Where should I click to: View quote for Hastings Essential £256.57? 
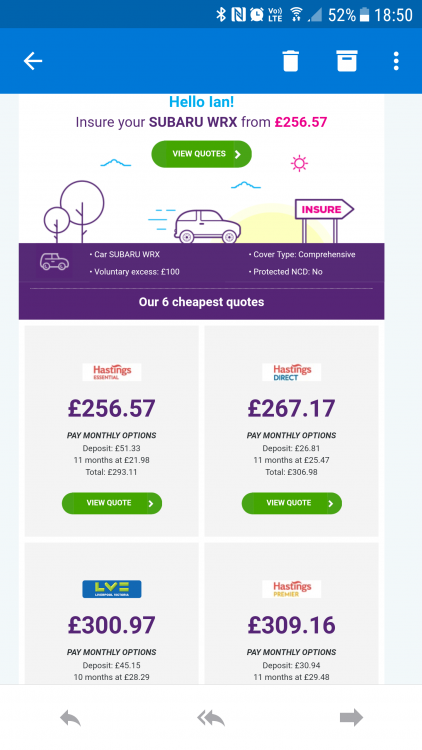[x=112, y=503]
